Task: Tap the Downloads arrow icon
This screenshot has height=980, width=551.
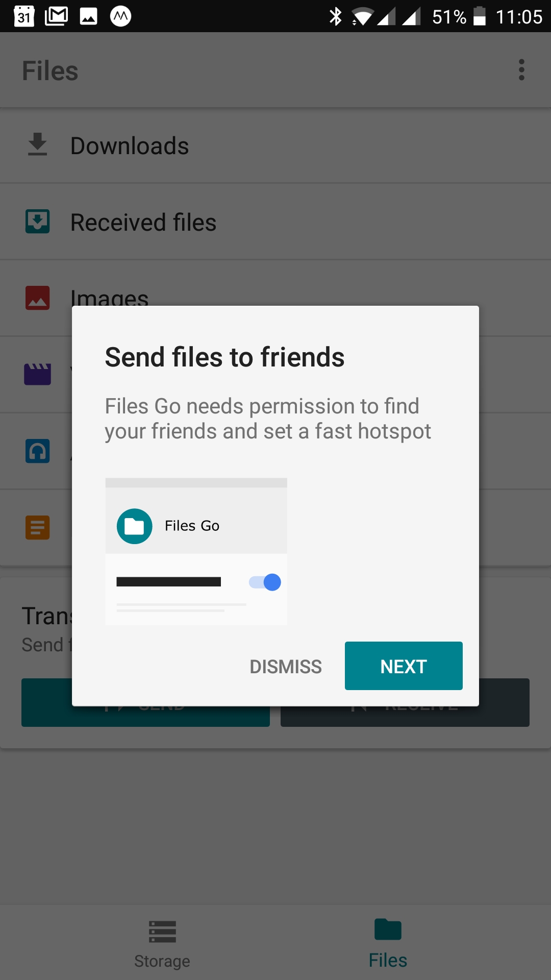Action: pyautogui.click(x=37, y=144)
